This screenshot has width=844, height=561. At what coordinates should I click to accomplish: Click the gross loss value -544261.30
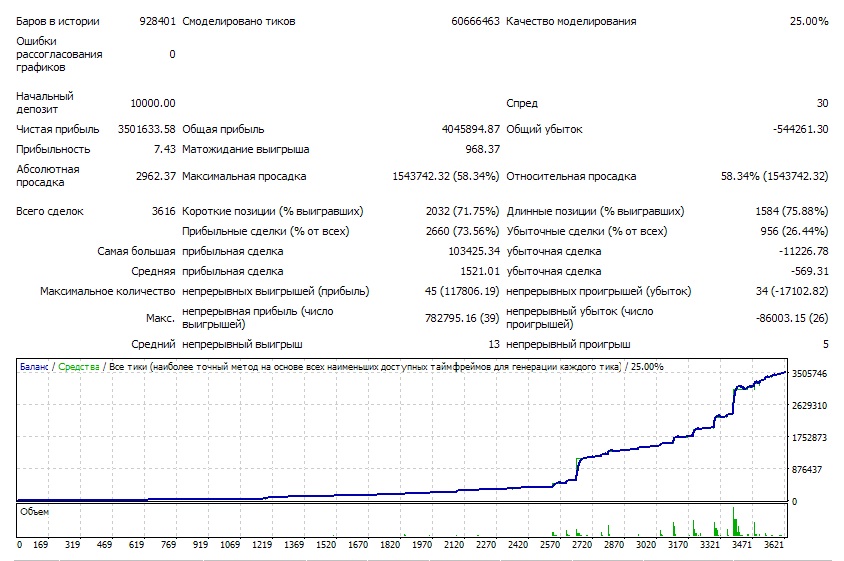click(x=800, y=129)
